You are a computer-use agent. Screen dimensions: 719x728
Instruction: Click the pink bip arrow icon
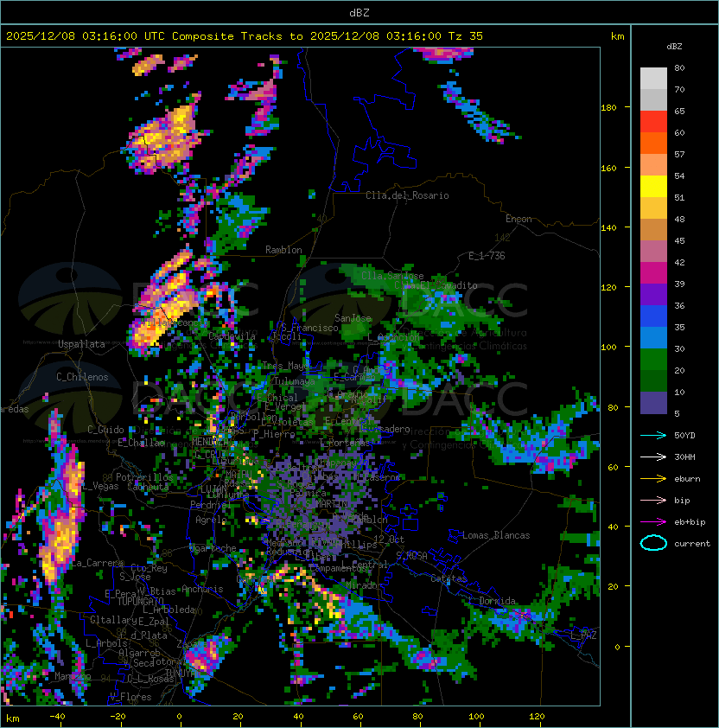[653, 500]
